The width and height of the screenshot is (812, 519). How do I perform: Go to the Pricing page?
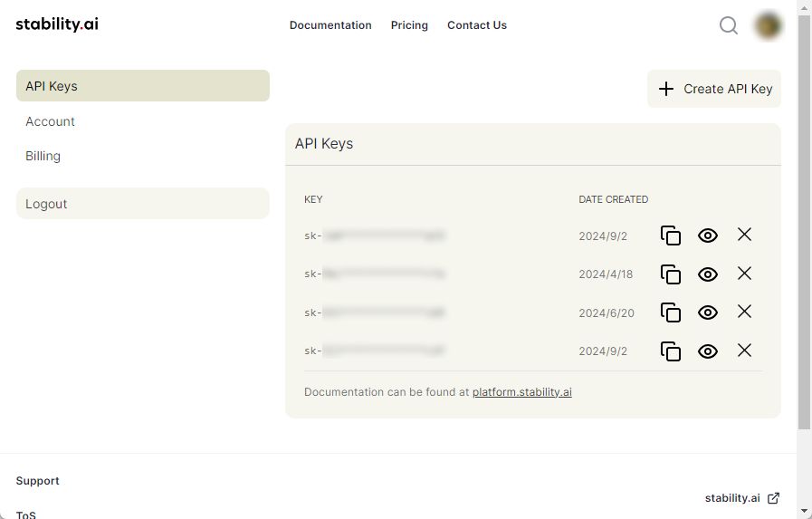coord(409,24)
